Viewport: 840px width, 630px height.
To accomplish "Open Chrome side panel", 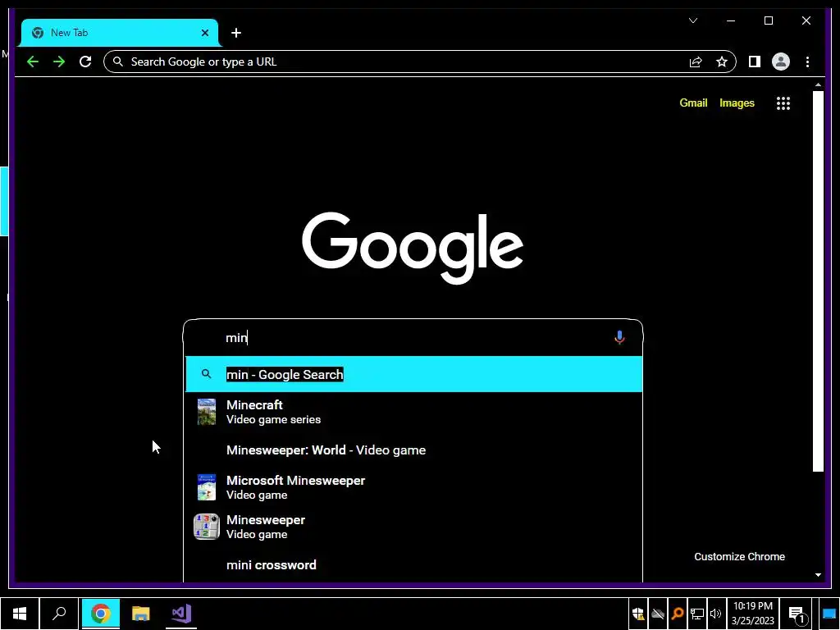I will pos(755,62).
